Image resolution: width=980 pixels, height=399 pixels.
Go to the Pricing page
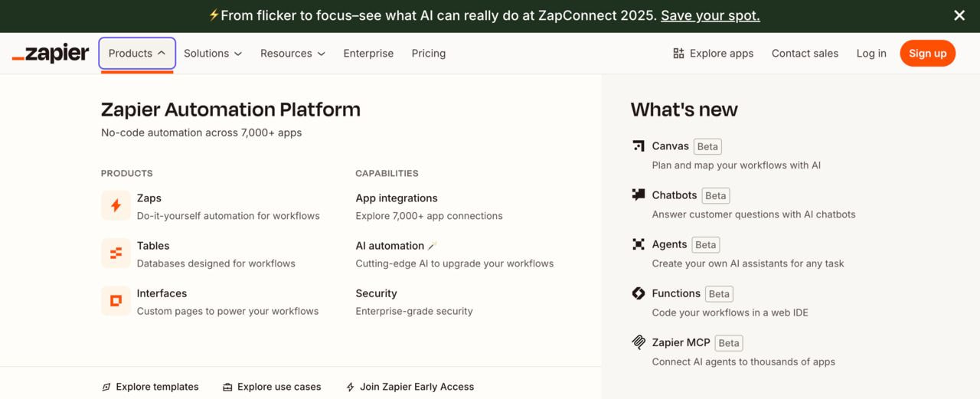click(x=429, y=54)
